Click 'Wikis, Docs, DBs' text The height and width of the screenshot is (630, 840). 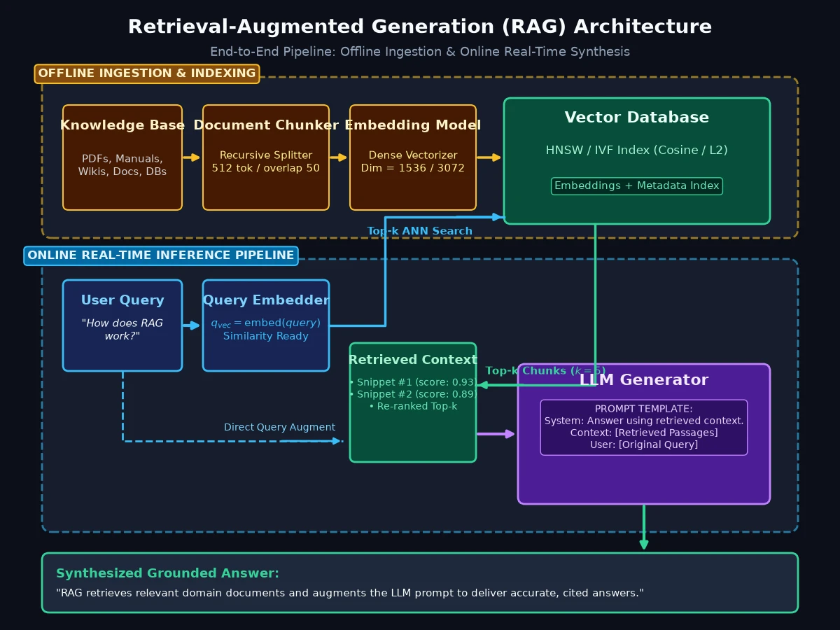[122, 171]
